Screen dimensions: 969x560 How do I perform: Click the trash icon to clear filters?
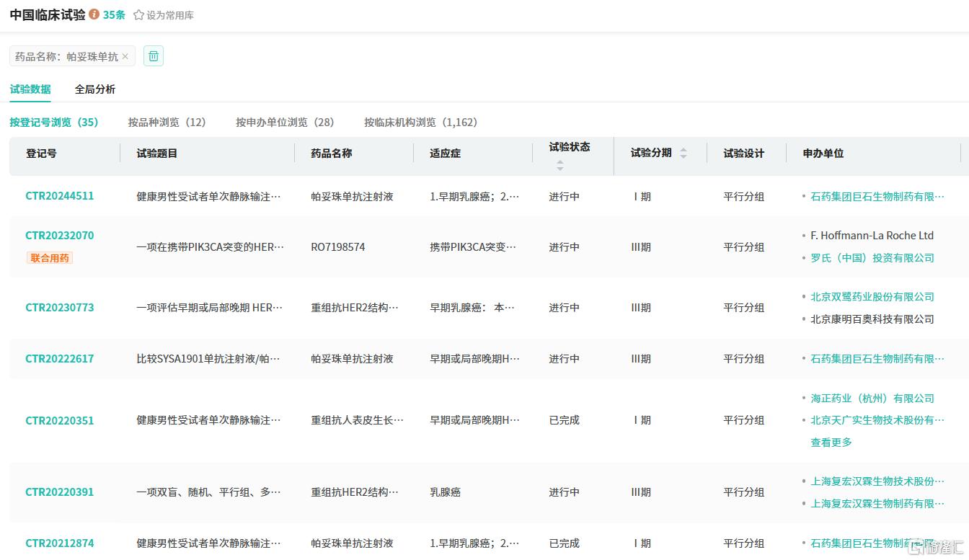[154, 56]
